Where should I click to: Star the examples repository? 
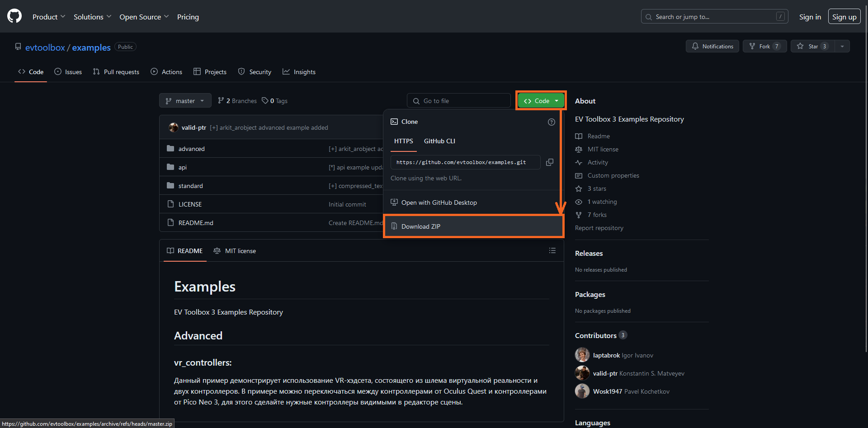[812, 46]
